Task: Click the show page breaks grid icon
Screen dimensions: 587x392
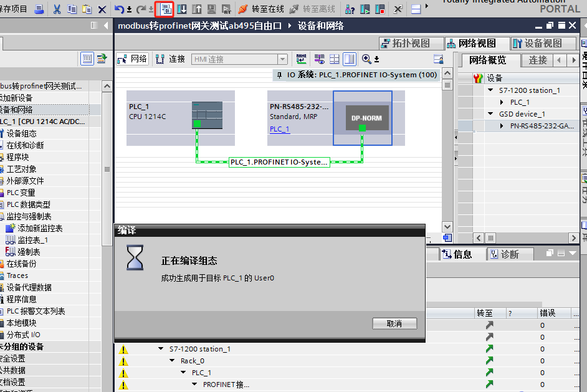Action: pos(334,59)
